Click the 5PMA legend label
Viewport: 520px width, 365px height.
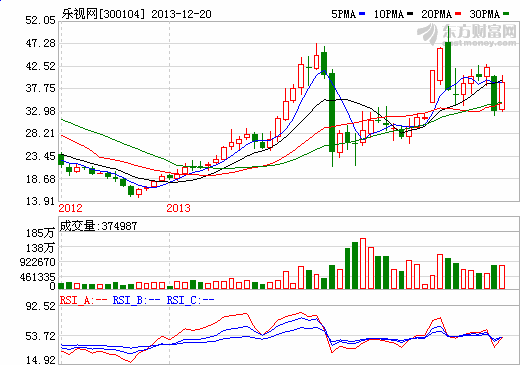(344, 14)
